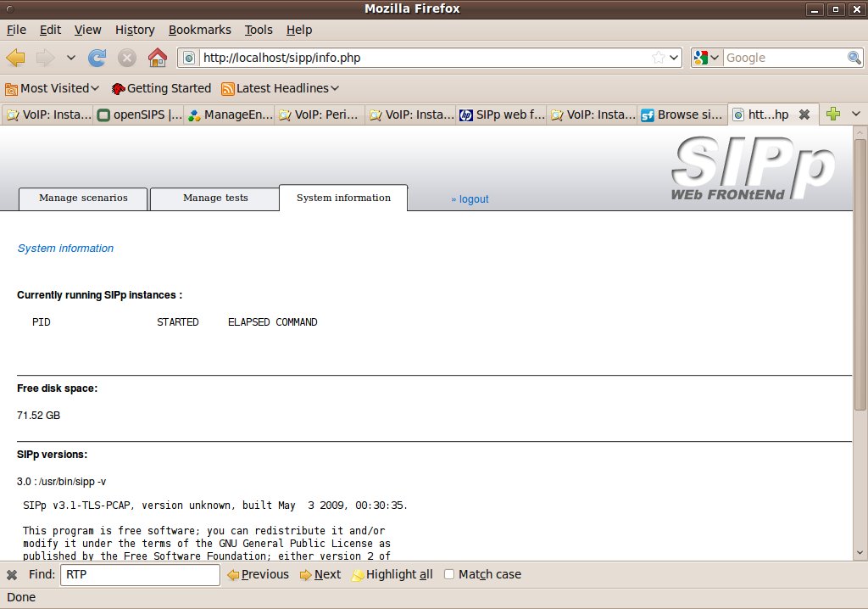Open the search engine selector dropdown
This screenshot has width=868, height=609.
point(706,58)
